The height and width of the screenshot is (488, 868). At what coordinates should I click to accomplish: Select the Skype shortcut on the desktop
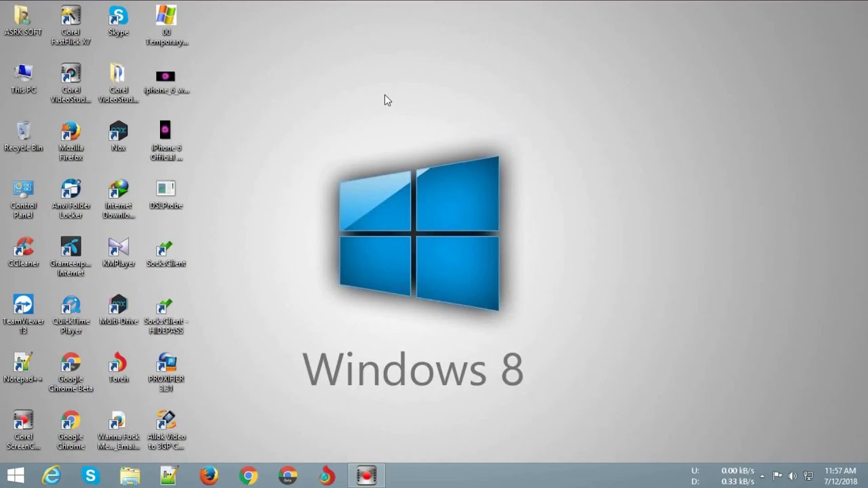point(118,22)
